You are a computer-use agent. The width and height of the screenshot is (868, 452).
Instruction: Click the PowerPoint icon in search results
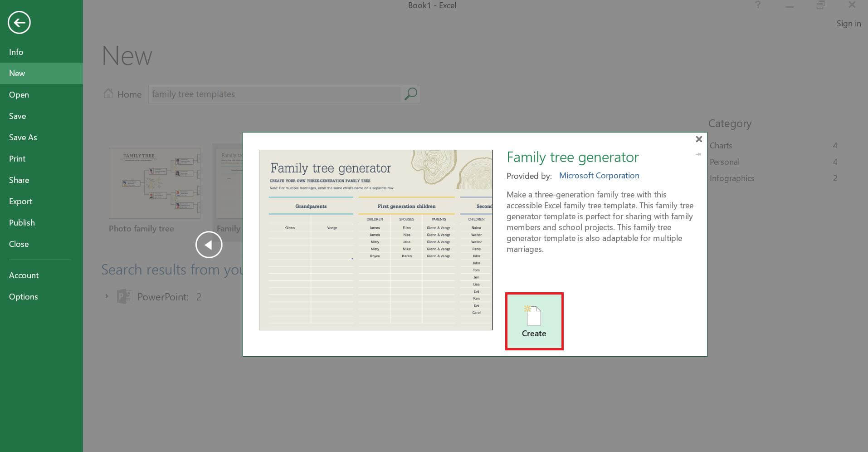(x=123, y=297)
